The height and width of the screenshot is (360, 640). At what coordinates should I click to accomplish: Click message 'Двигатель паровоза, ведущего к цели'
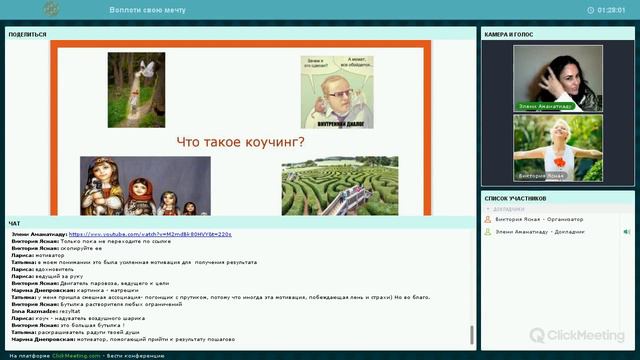click(114, 283)
